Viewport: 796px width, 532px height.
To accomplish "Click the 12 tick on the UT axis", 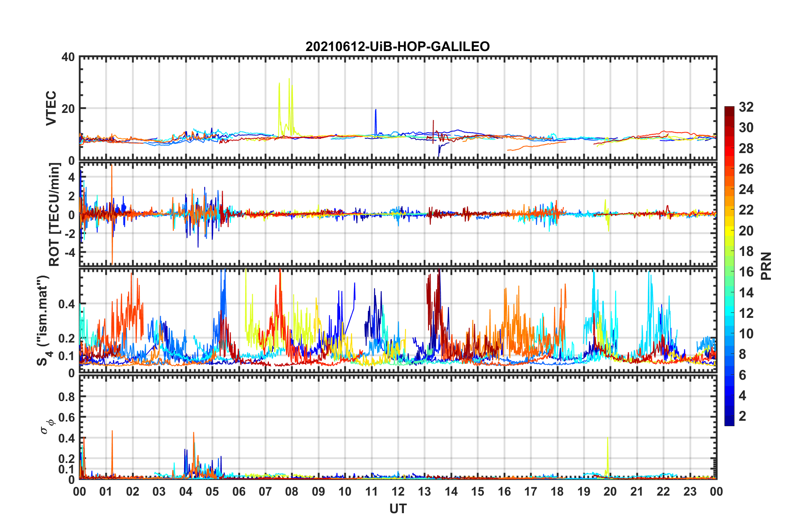I will [x=398, y=491].
